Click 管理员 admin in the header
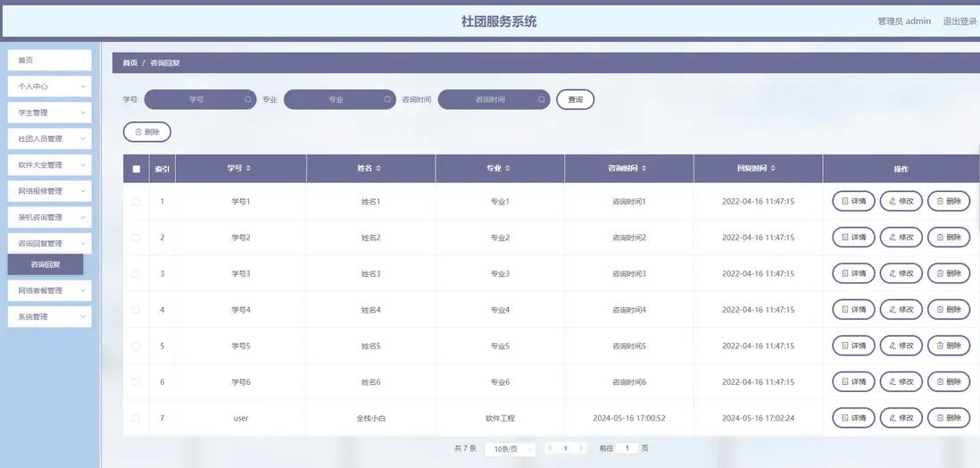 904,21
